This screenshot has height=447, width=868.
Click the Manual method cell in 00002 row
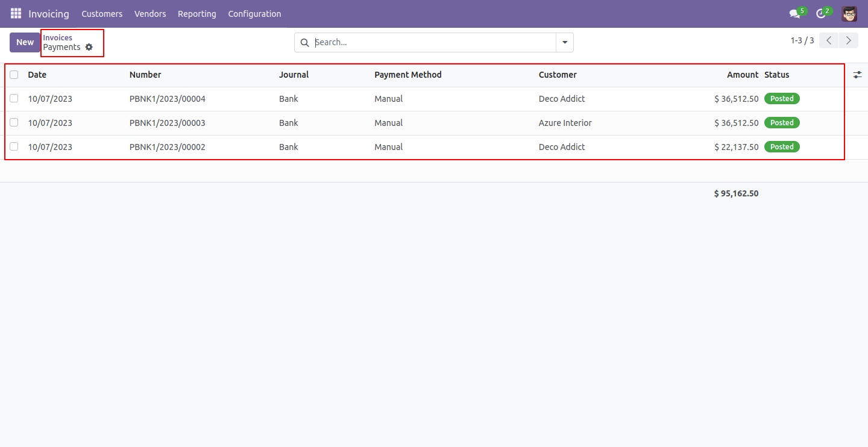[389, 147]
